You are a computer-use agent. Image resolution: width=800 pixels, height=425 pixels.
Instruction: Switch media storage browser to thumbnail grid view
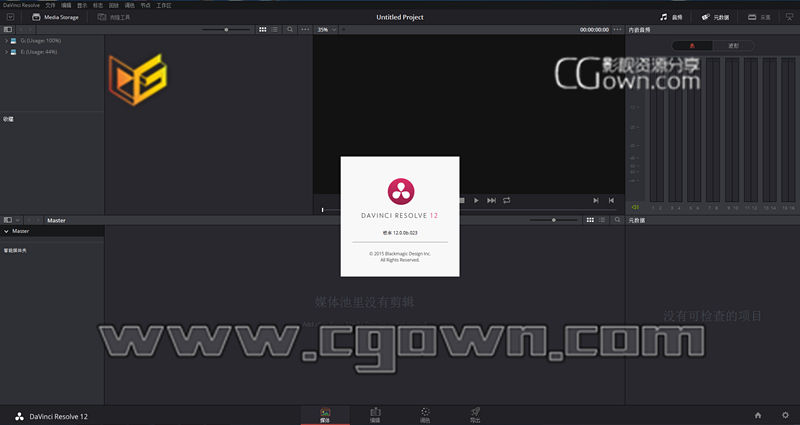(262, 30)
